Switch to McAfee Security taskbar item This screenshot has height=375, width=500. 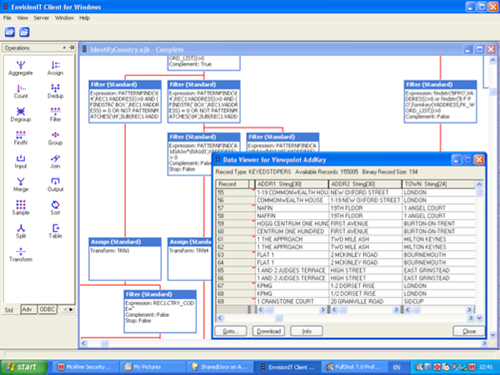click(x=86, y=367)
